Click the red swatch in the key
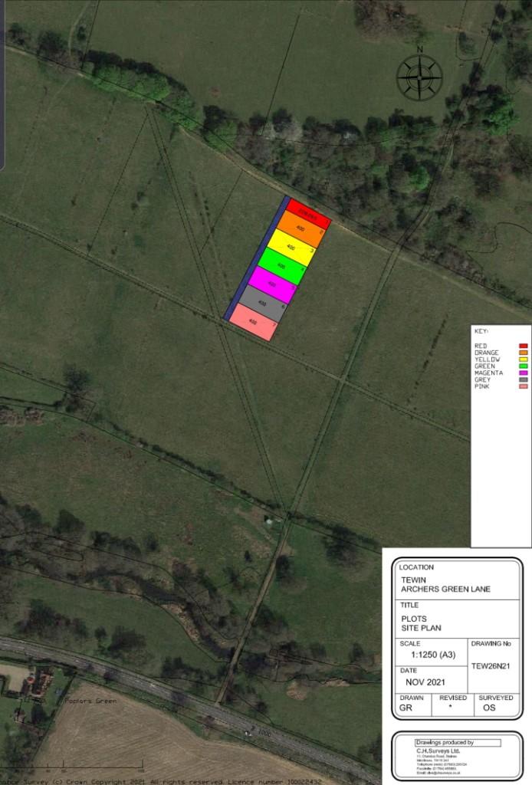The width and height of the screenshot is (532, 785). pos(524,347)
